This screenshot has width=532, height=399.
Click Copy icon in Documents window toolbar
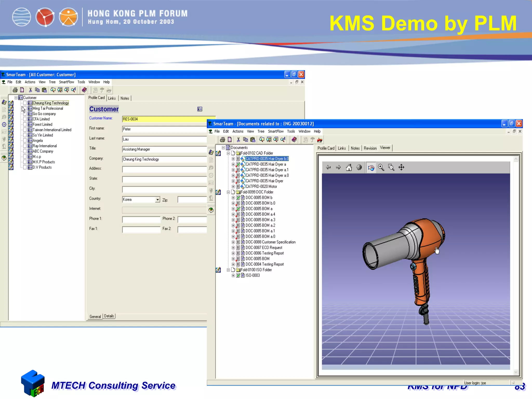point(245,140)
